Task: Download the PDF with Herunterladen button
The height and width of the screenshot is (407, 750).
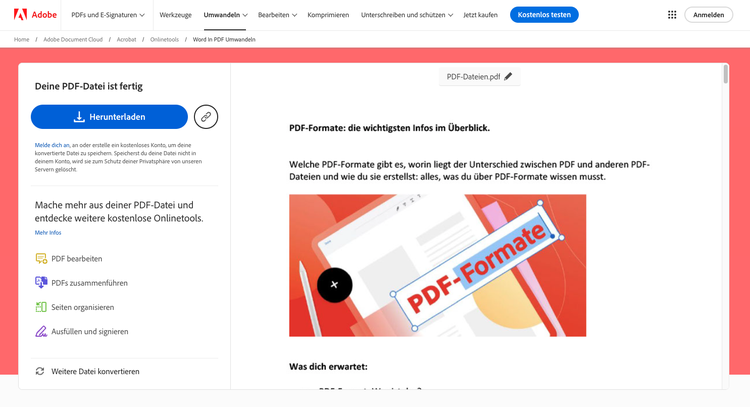Action: (x=109, y=117)
